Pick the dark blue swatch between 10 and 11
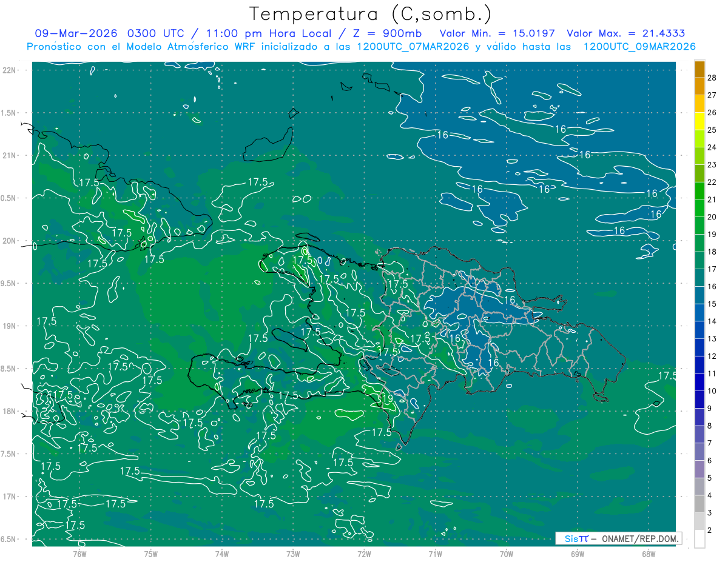 699,383
